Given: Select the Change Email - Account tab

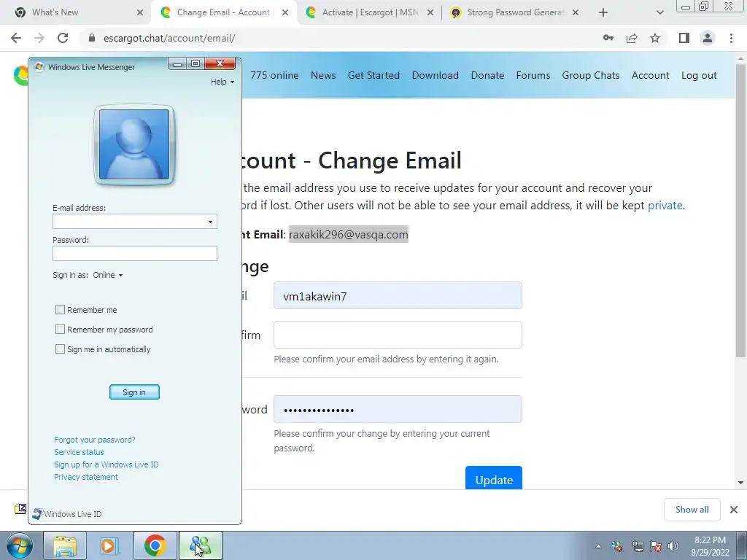Looking at the screenshot, I should click(x=223, y=12).
